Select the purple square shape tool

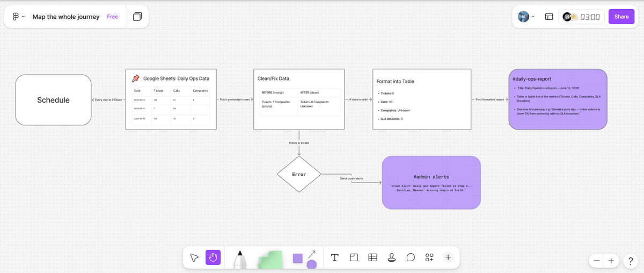point(297,258)
